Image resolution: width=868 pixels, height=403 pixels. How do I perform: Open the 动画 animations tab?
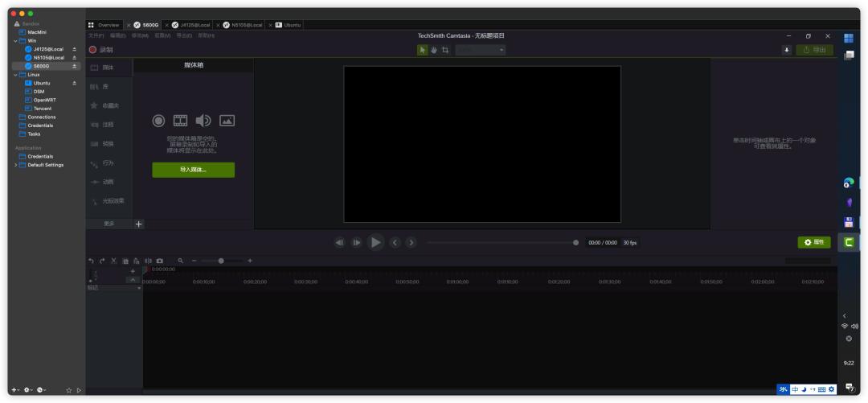pos(109,182)
